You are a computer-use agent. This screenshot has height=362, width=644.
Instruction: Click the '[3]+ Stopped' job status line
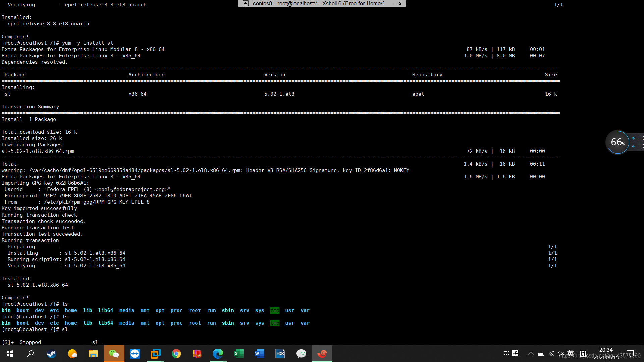click(x=50, y=342)
